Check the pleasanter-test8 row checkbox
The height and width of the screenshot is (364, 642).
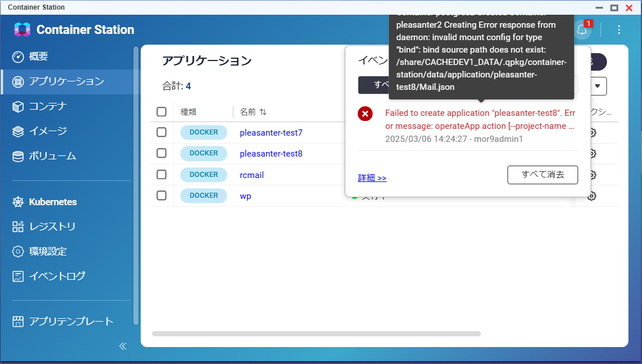(x=161, y=153)
